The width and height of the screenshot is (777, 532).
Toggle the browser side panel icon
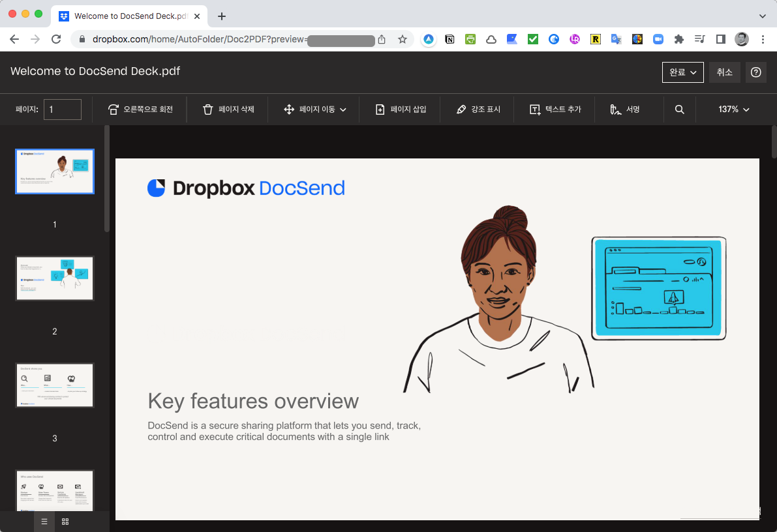720,39
